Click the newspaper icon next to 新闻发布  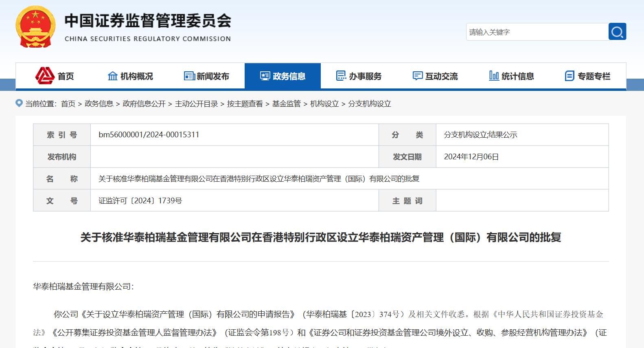coord(189,76)
